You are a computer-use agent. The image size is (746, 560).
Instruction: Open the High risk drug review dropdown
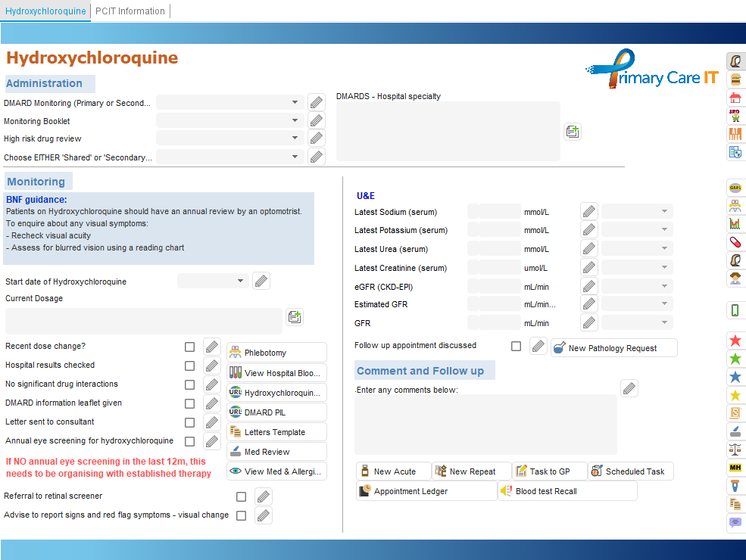pyautogui.click(x=229, y=138)
